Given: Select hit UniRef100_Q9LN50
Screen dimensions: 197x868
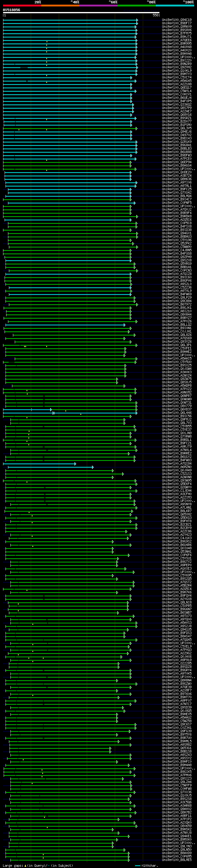Looking at the screenshot, I should [x=177, y=850].
